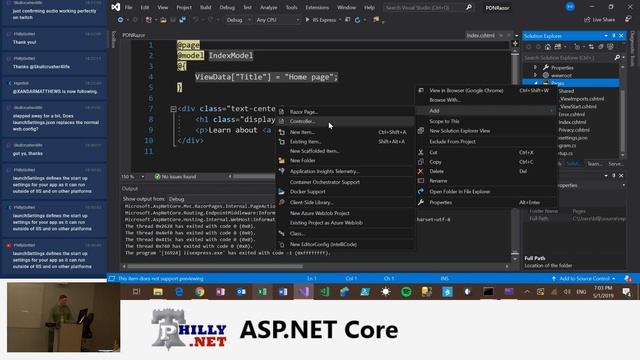Screen dimensions: 640x360
Task: Click the Copy icon in context menu
Action: [421, 162]
